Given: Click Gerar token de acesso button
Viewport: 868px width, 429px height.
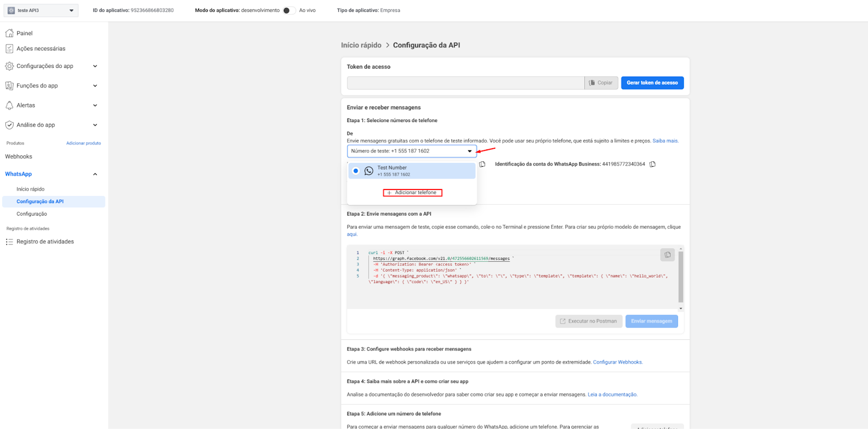Looking at the screenshot, I should click(652, 83).
